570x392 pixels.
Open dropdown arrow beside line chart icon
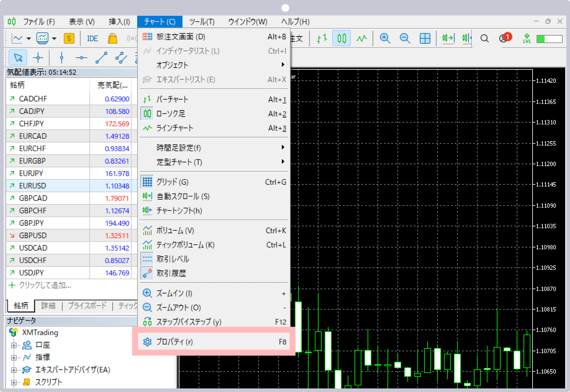[28, 39]
